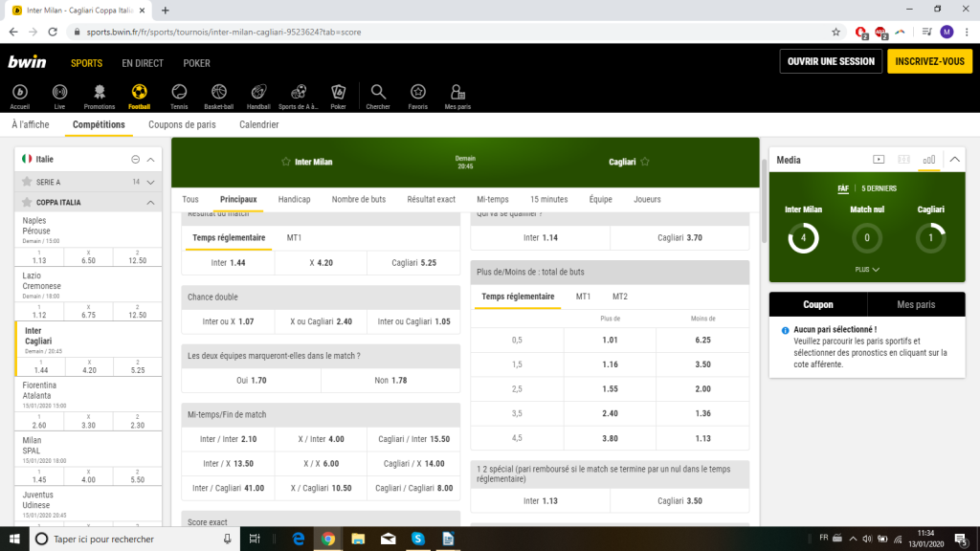The image size is (980, 551).
Task: Bookmark this page with the star
Action: tap(835, 32)
